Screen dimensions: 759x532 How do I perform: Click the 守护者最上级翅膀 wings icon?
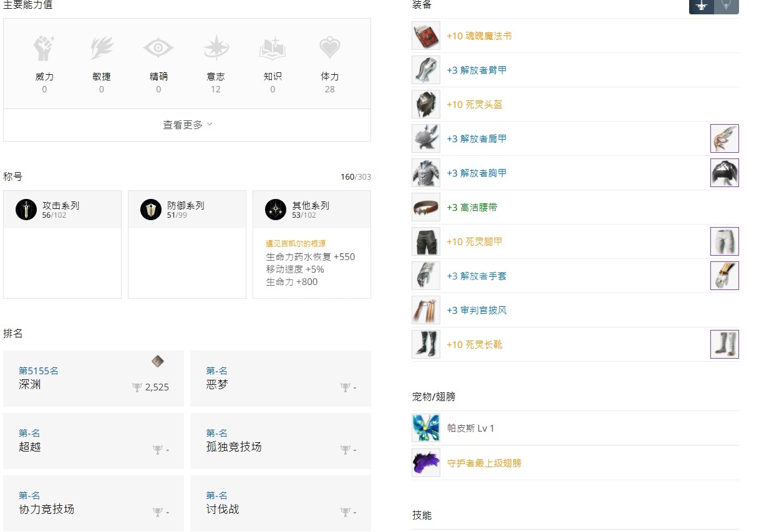pos(426,463)
